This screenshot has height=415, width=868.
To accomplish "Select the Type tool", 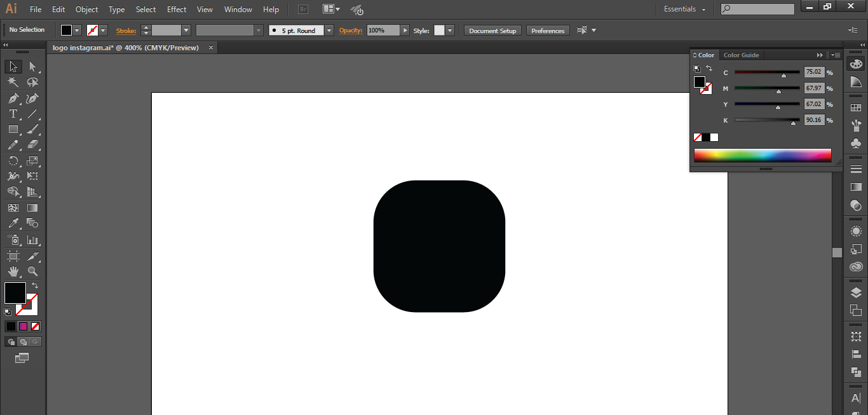I will click(x=13, y=114).
